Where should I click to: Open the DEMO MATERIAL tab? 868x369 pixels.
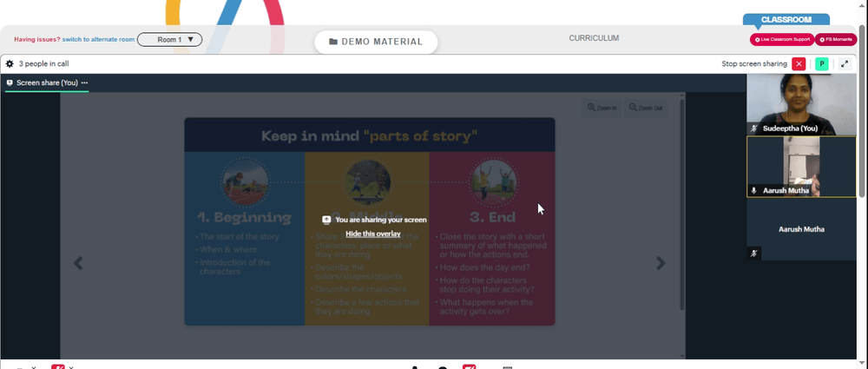point(376,42)
